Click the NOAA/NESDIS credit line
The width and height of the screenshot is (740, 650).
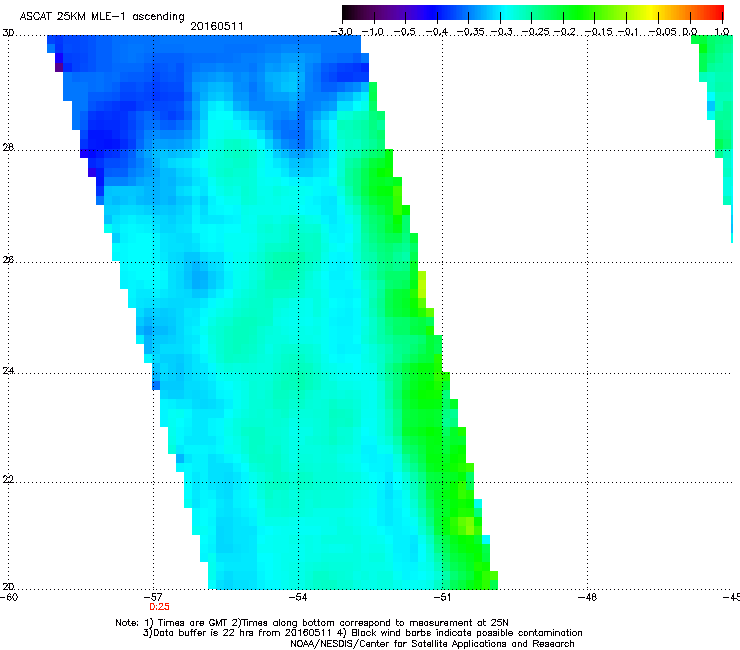tap(432, 644)
